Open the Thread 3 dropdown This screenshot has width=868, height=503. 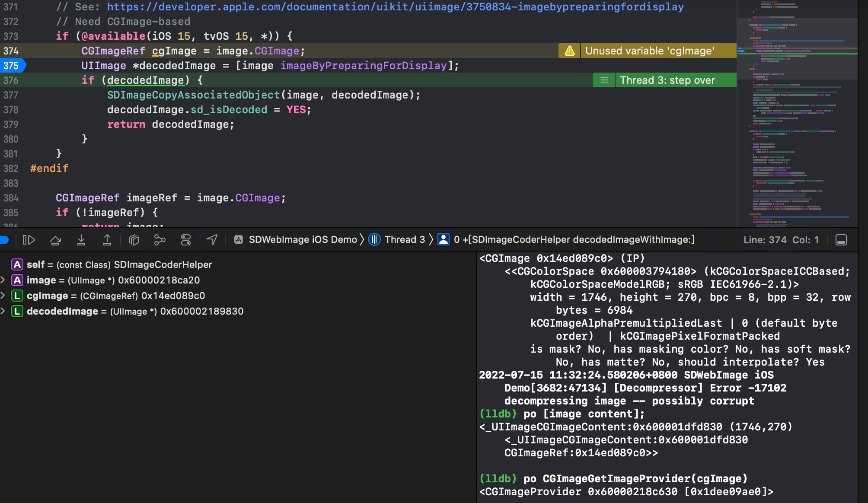pos(402,239)
